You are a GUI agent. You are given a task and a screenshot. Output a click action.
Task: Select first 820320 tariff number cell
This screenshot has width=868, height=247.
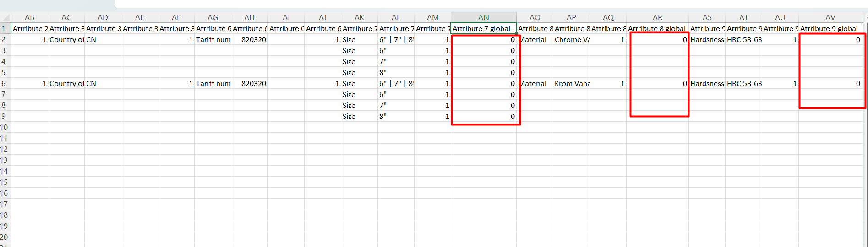249,39
